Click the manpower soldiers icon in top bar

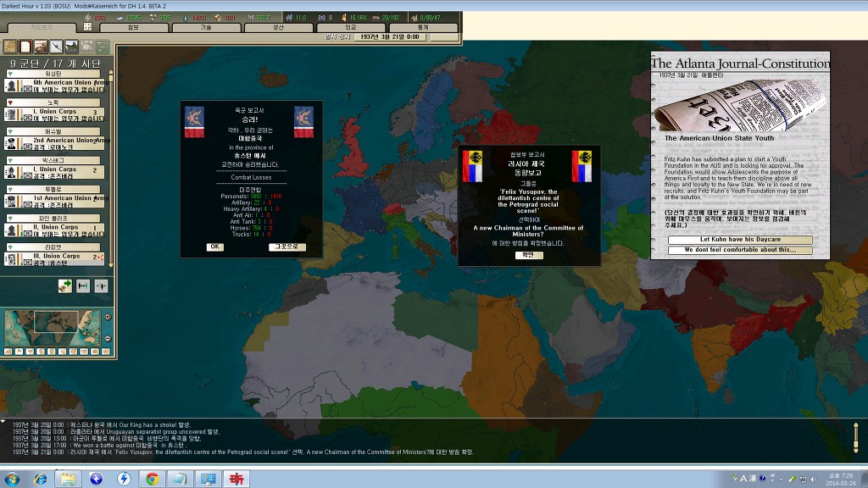point(289,18)
